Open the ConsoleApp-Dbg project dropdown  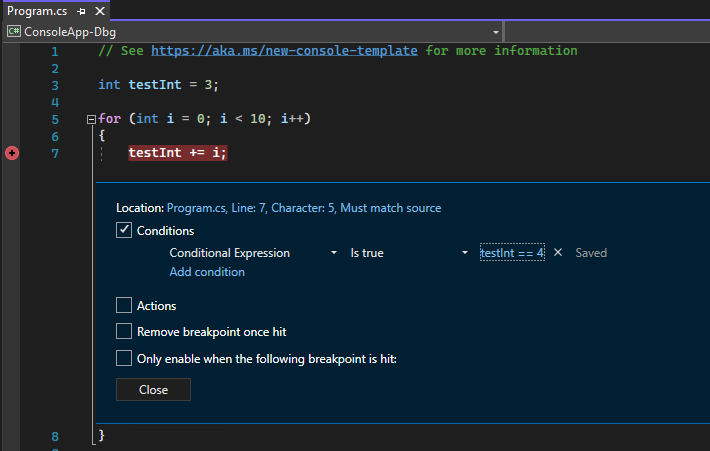(x=496, y=31)
